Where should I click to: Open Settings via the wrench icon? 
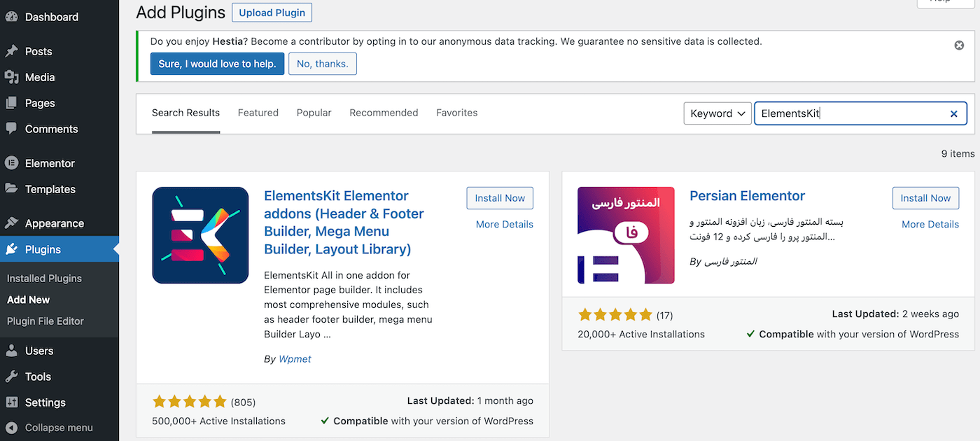pos(12,402)
